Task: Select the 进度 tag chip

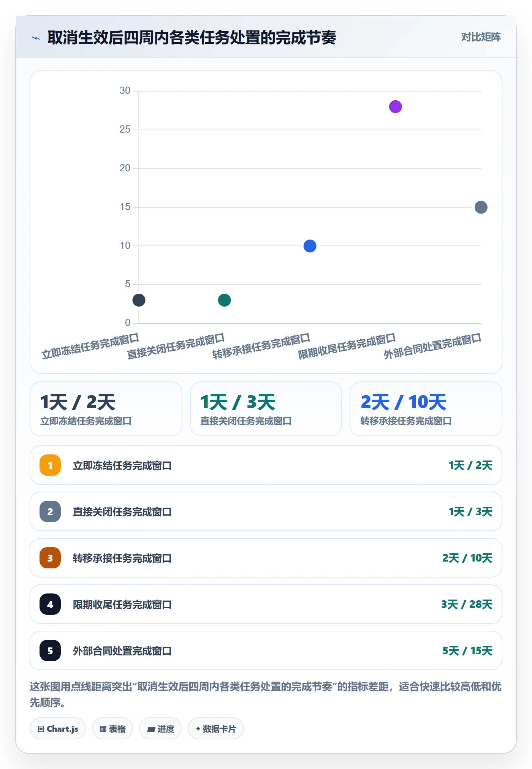Action: (160, 729)
